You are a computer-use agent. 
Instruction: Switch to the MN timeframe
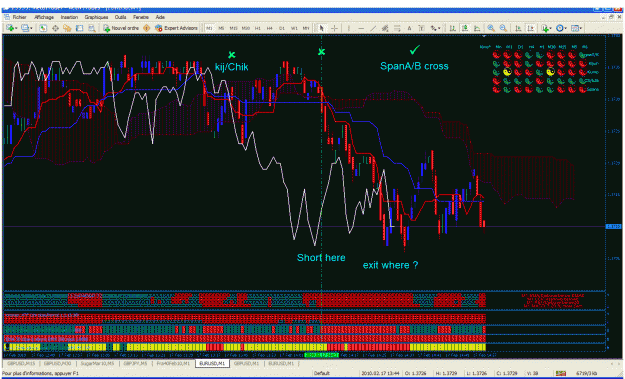tap(306, 28)
